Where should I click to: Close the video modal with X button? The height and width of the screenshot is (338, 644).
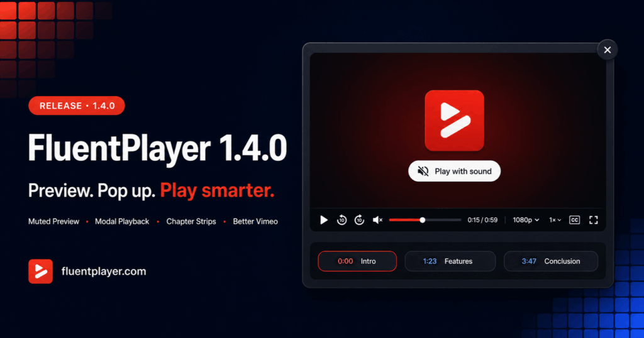pyautogui.click(x=608, y=50)
